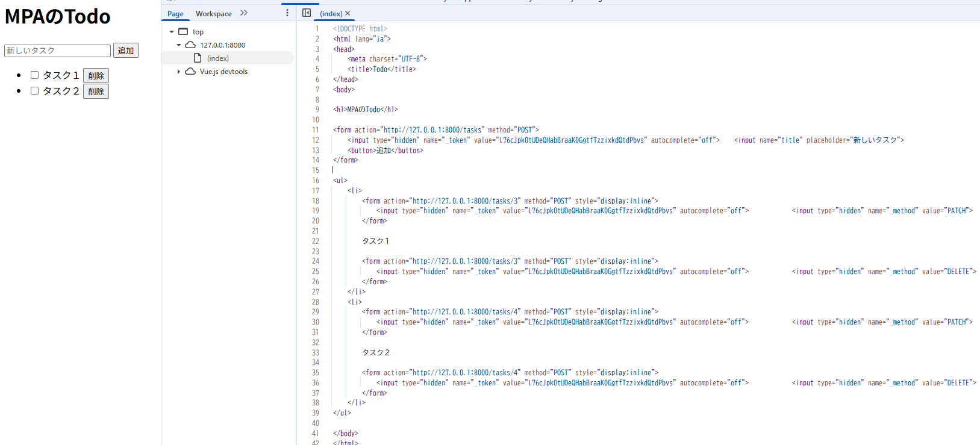
Task: Switch to the Page tab
Action: (x=175, y=14)
